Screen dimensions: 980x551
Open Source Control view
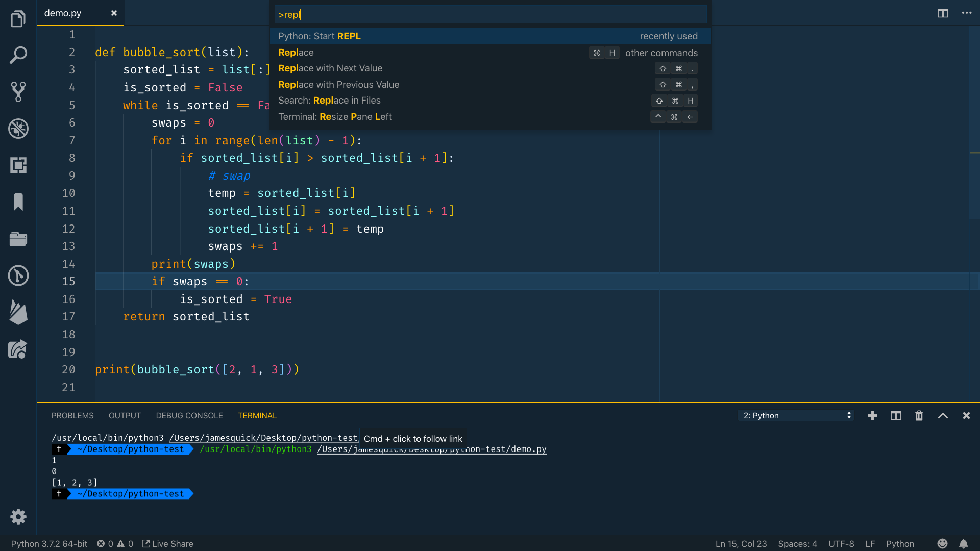tap(18, 92)
